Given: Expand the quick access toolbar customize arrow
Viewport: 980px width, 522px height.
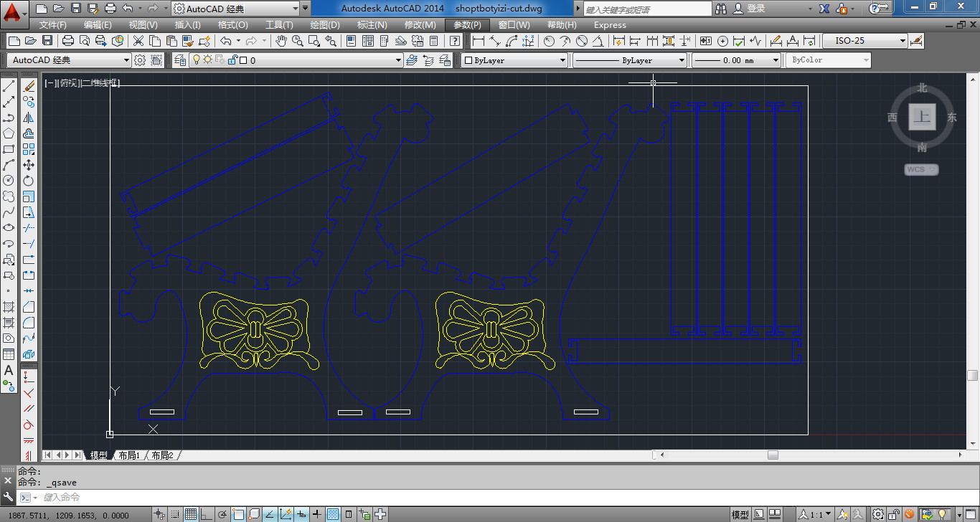Looking at the screenshot, I should [306, 9].
